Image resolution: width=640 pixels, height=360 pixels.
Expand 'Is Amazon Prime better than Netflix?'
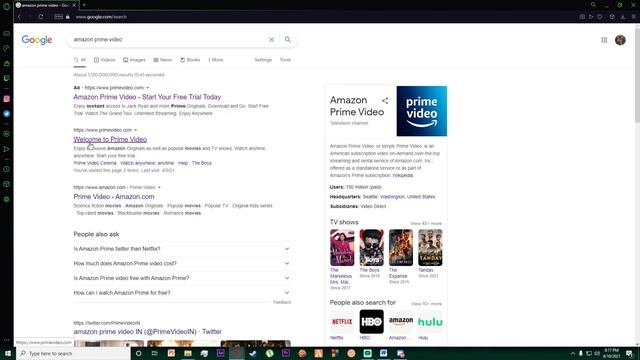click(x=182, y=249)
